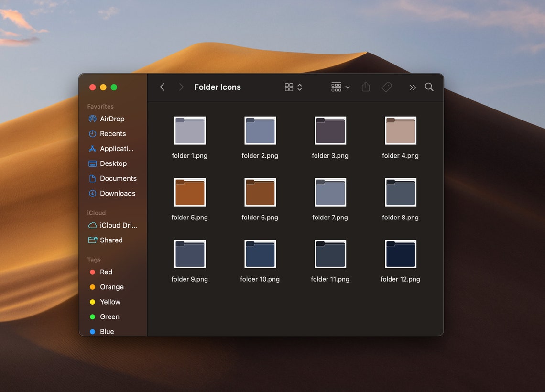Screen dimensions: 545x392
Task: Open the Tags editor from the toolbar
Action: (x=387, y=87)
